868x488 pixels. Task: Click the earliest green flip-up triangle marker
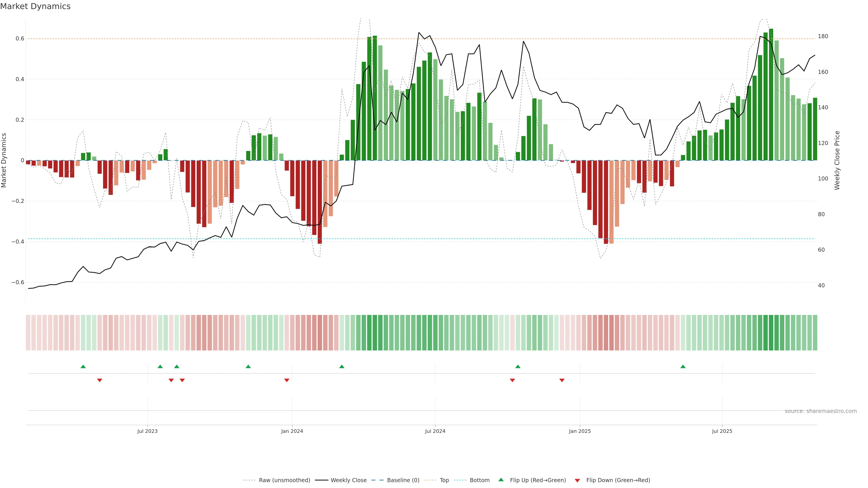point(83,366)
